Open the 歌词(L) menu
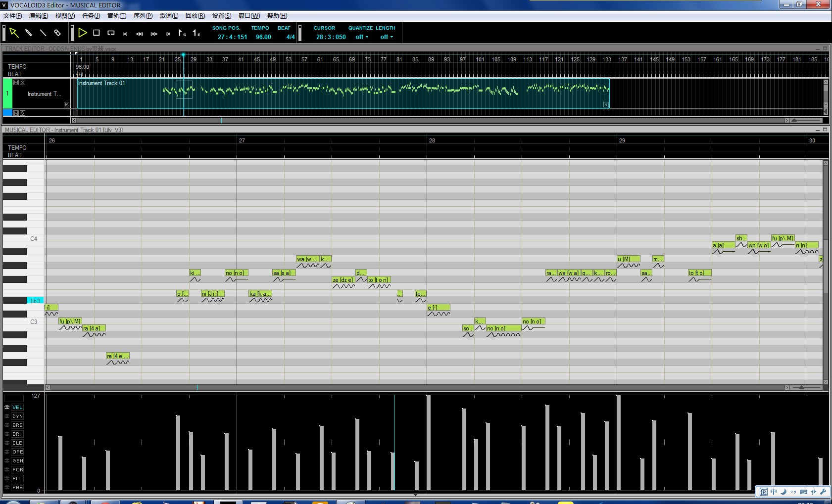This screenshot has width=832, height=504. [169, 16]
